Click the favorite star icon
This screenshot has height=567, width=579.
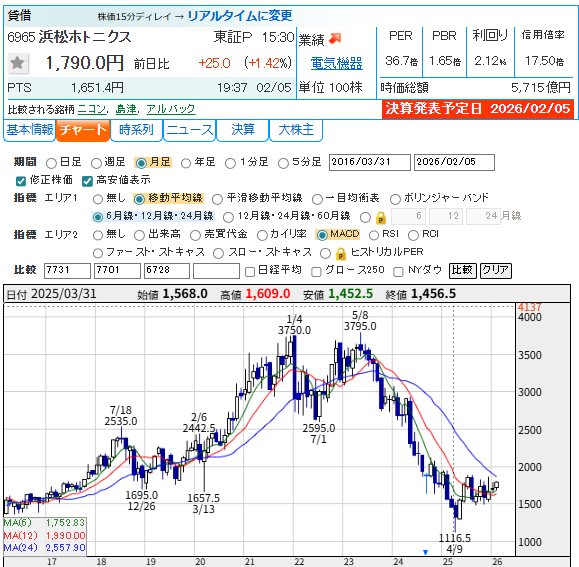17,63
